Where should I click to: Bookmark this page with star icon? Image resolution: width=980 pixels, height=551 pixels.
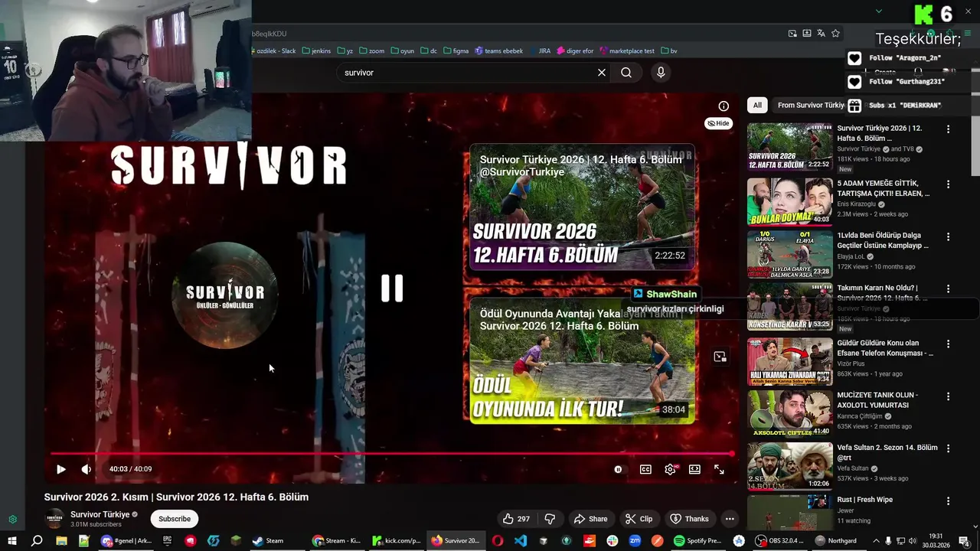click(x=835, y=34)
